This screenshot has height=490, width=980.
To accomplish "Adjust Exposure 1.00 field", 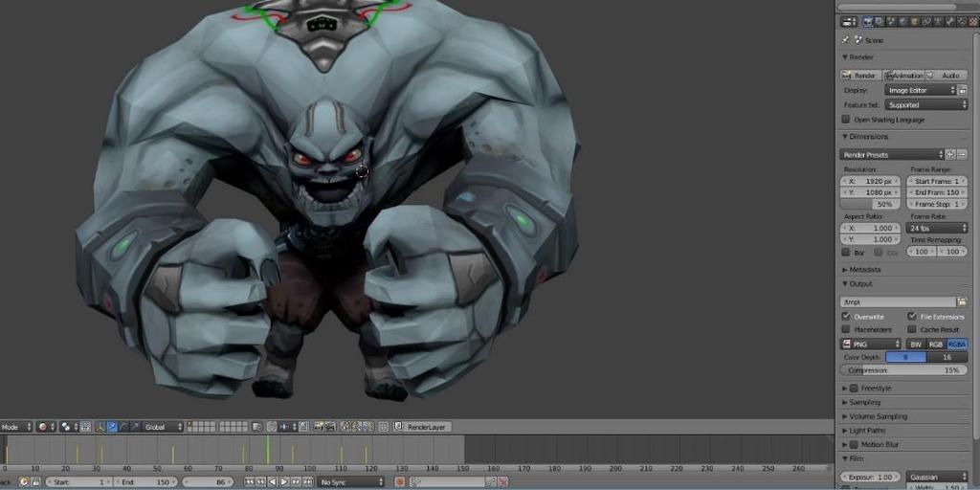I will (871, 477).
